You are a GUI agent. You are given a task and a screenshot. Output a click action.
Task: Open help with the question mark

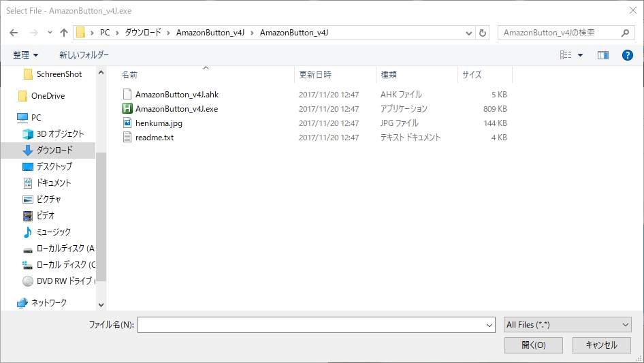click(627, 54)
